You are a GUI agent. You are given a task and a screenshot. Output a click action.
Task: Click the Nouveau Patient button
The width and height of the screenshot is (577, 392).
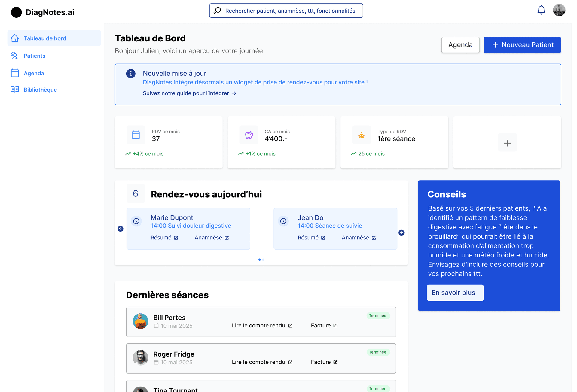point(522,45)
